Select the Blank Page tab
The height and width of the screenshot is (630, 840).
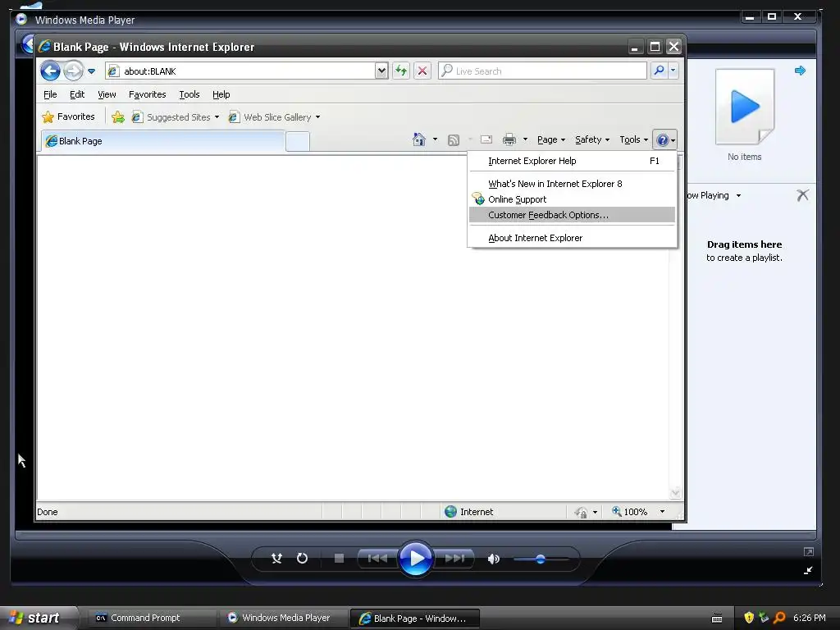163,141
